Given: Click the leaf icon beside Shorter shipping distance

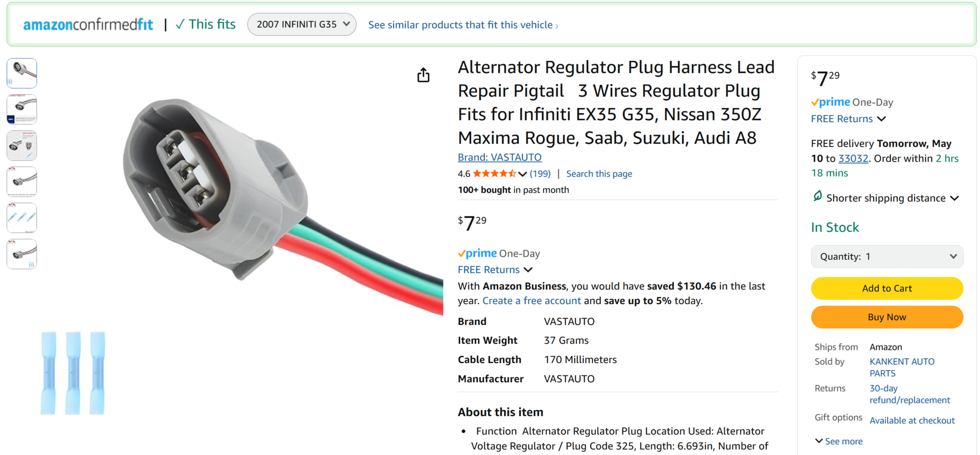Looking at the screenshot, I should 817,197.
